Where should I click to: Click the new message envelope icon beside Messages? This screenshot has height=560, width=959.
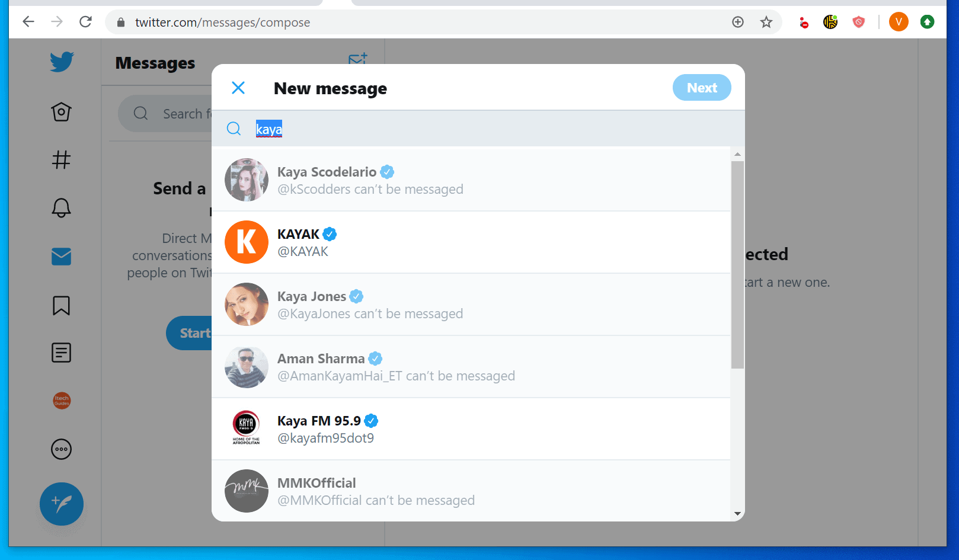[358, 58]
